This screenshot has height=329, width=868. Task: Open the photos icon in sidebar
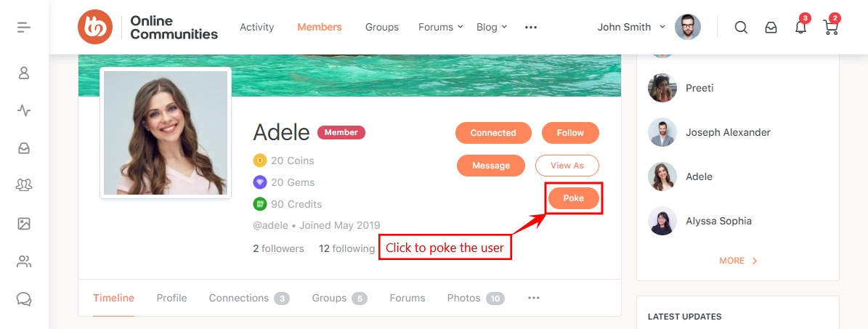tap(24, 224)
